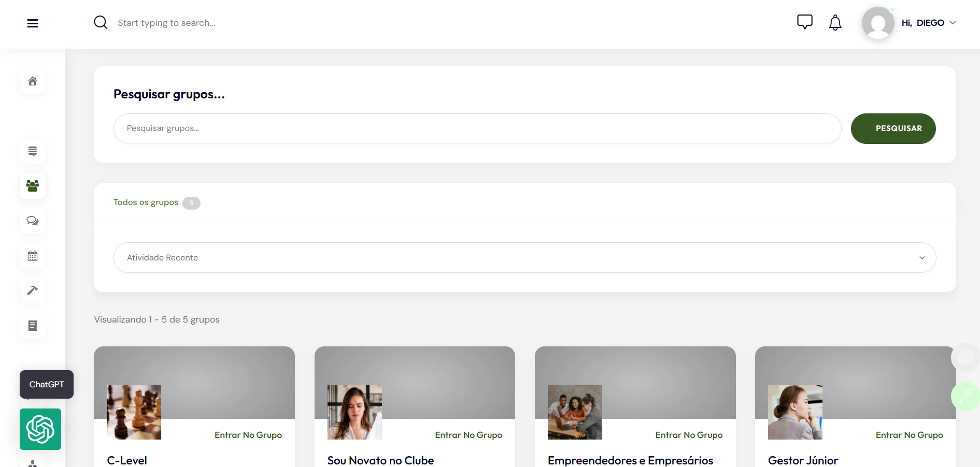This screenshot has width=980, height=467.
Task: Expand the Hi, DIEGO user menu
Action: 929,23
